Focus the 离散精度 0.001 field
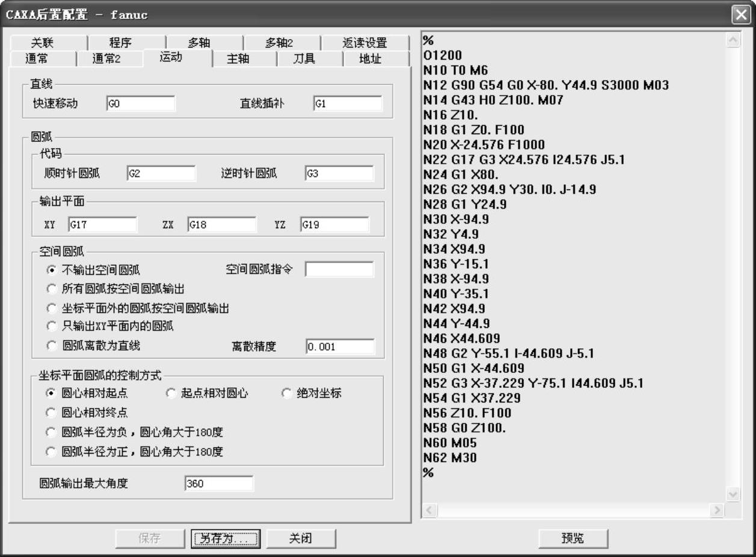This screenshot has width=756, height=557. (340, 347)
